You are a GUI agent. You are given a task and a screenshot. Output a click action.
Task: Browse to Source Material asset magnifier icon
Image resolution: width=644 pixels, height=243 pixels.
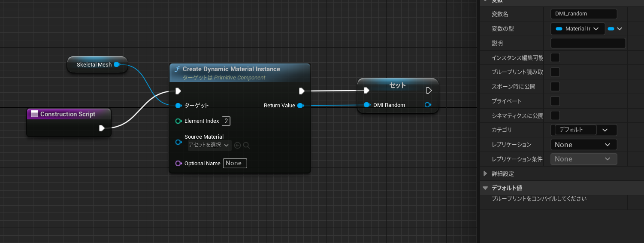point(246,145)
